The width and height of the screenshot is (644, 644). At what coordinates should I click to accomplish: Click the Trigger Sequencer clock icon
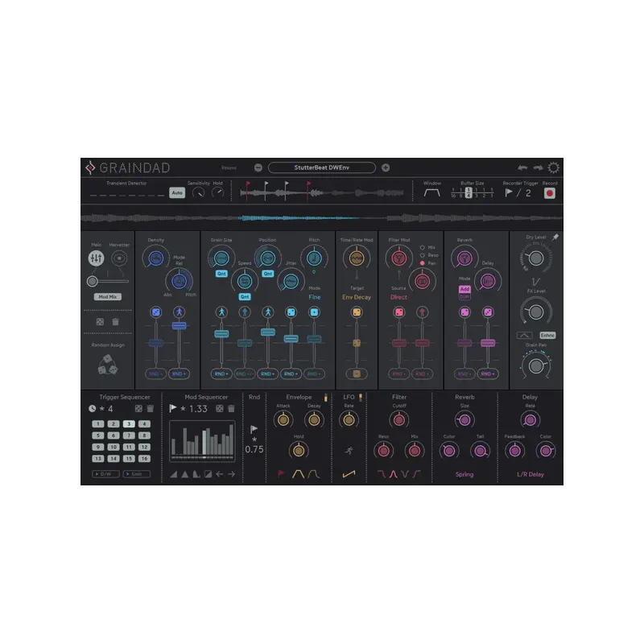point(92,409)
